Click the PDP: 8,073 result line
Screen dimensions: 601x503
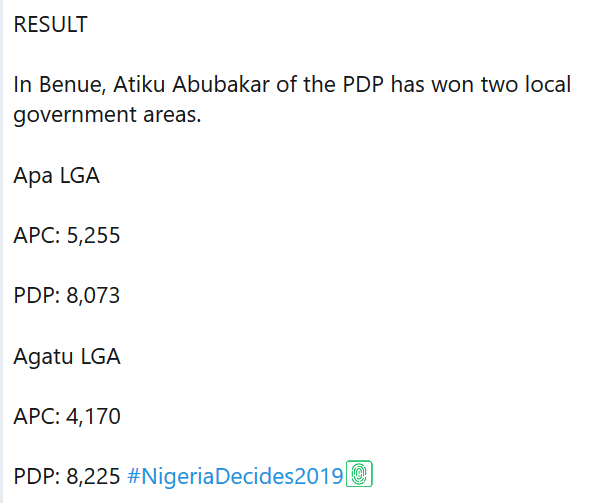(x=67, y=296)
